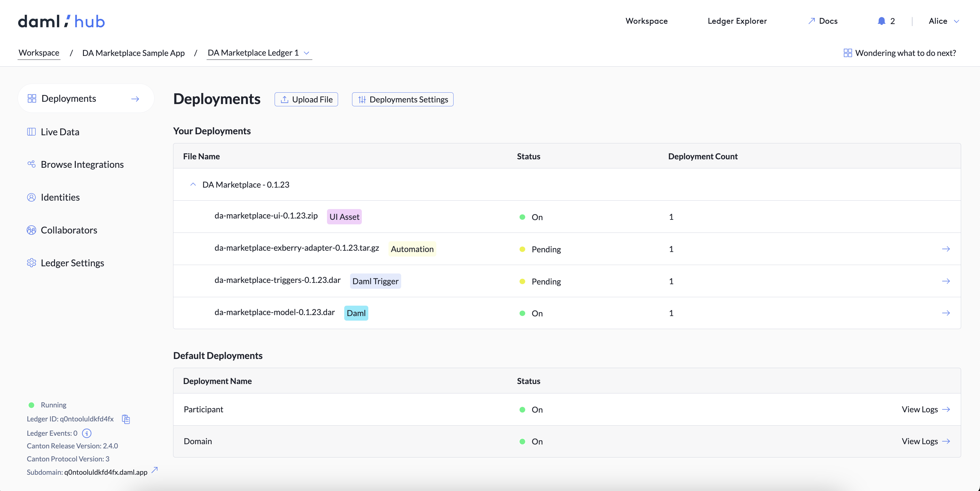Expand the DA Marketplace Ledger 1 dropdown
This screenshot has width=980, height=491.
tap(307, 53)
